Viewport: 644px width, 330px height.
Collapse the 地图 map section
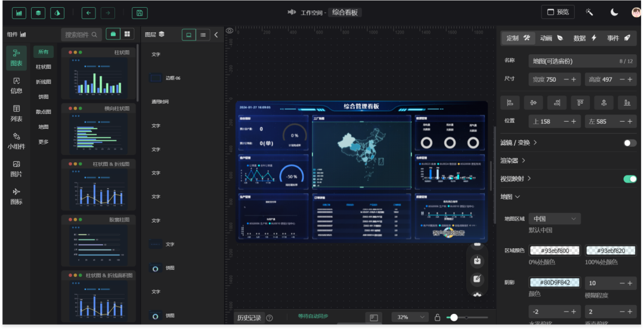[510, 197]
